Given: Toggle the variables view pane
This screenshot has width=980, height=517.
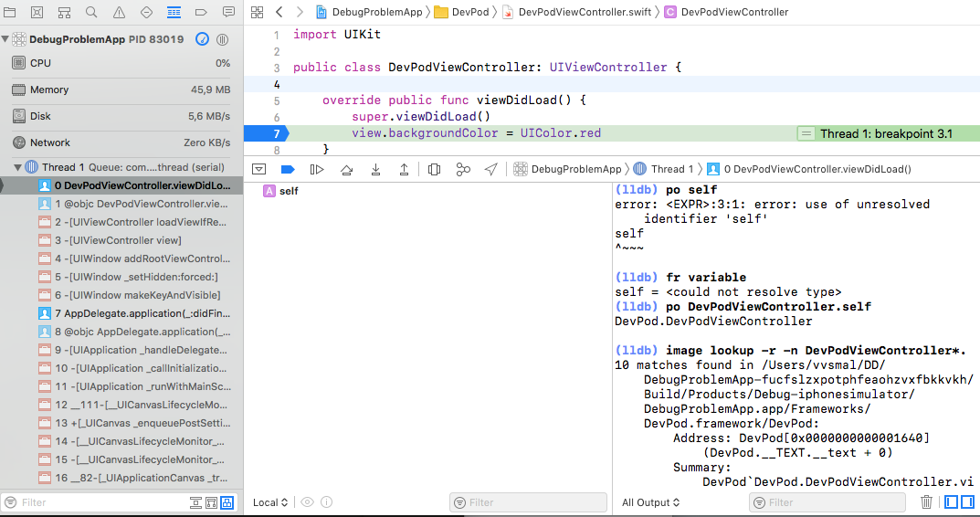Looking at the screenshot, I should pos(952,502).
